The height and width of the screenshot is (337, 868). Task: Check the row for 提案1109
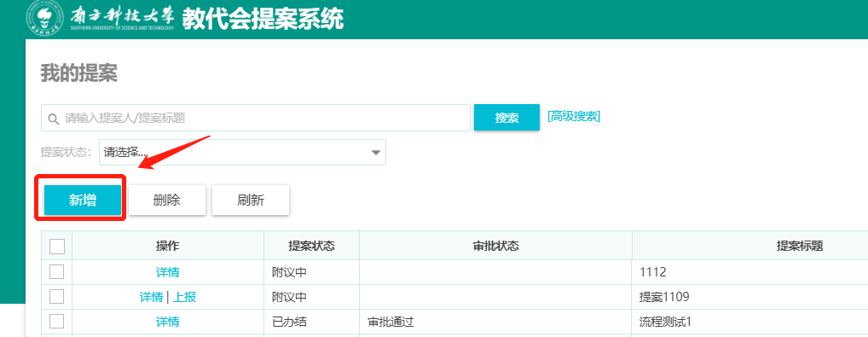(x=56, y=297)
